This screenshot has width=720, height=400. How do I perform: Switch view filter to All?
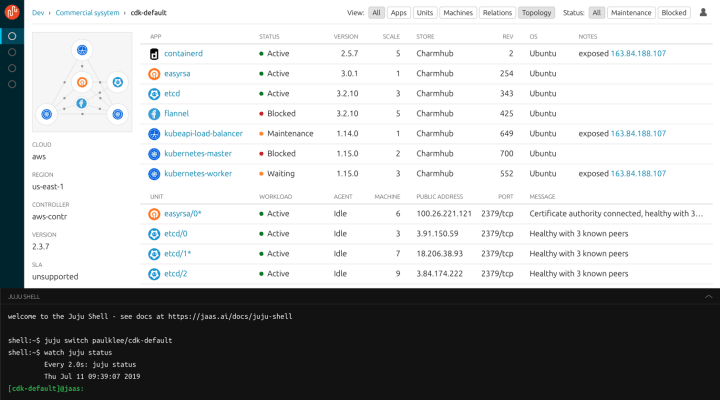click(x=376, y=12)
